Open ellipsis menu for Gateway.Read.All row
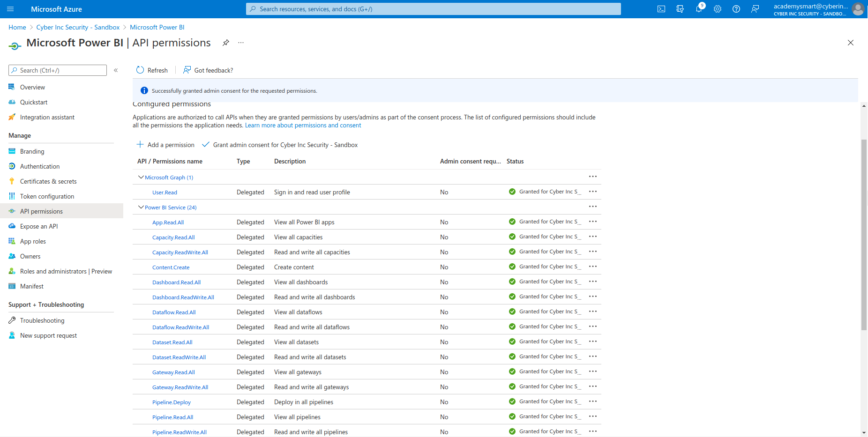The width and height of the screenshot is (868, 437). (593, 371)
